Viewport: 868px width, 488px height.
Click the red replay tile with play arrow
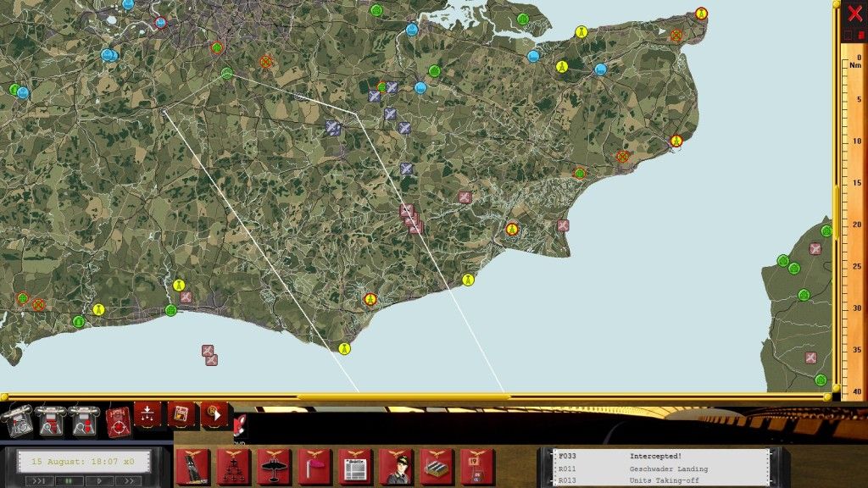(x=214, y=414)
